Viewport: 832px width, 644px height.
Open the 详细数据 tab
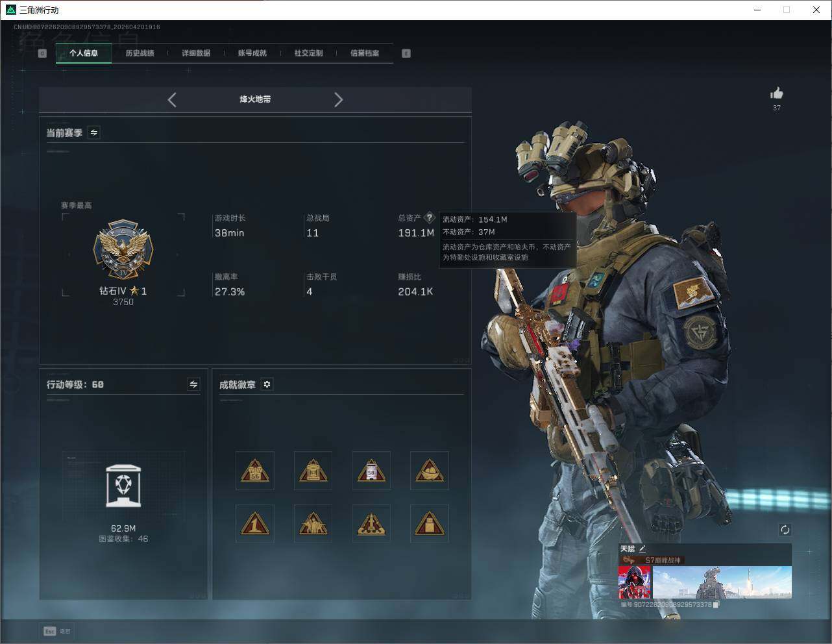[x=196, y=53]
